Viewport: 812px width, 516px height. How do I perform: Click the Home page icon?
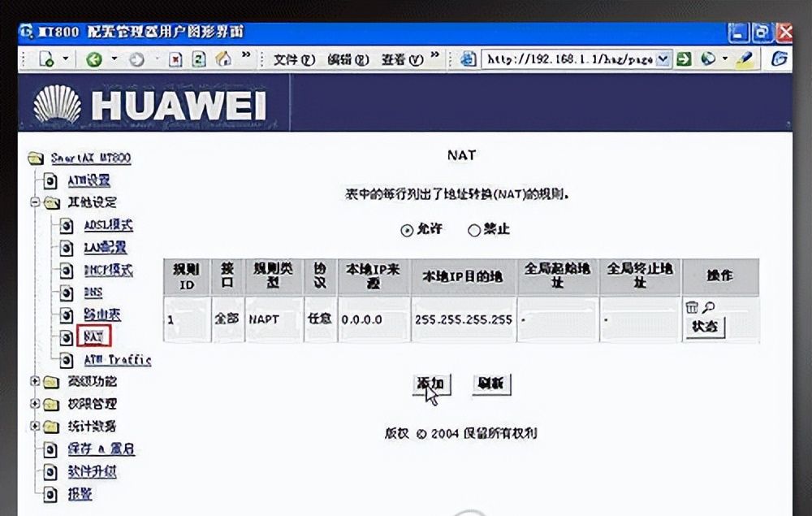[x=223, y=59]
